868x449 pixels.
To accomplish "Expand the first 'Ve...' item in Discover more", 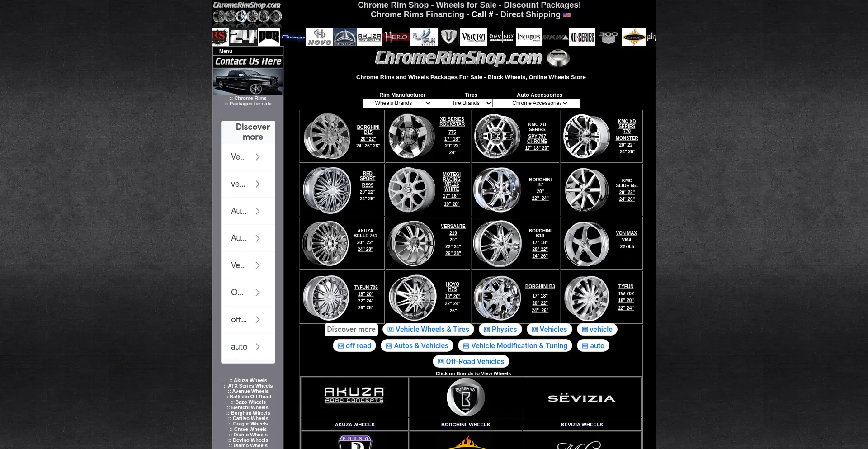I will click(x=248, y=157).
